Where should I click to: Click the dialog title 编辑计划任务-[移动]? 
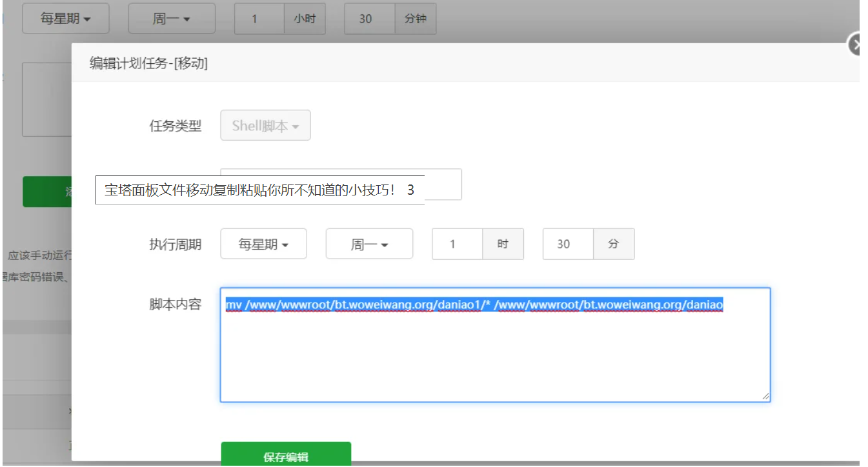[x=148, y=63]
